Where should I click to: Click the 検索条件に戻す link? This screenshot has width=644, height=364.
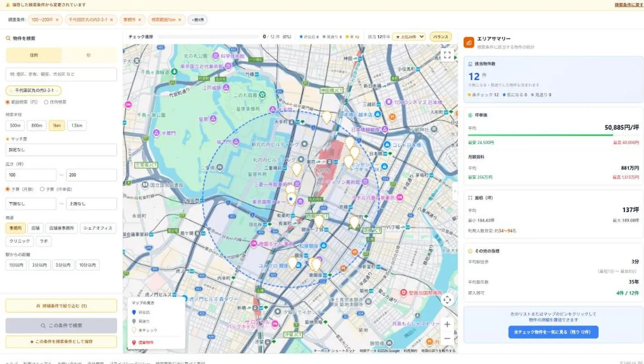point(628,5)
